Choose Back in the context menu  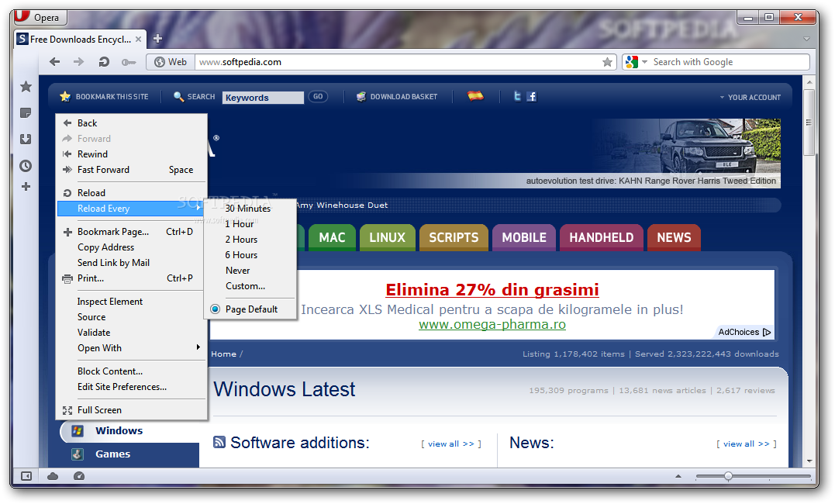click(132, 123)
